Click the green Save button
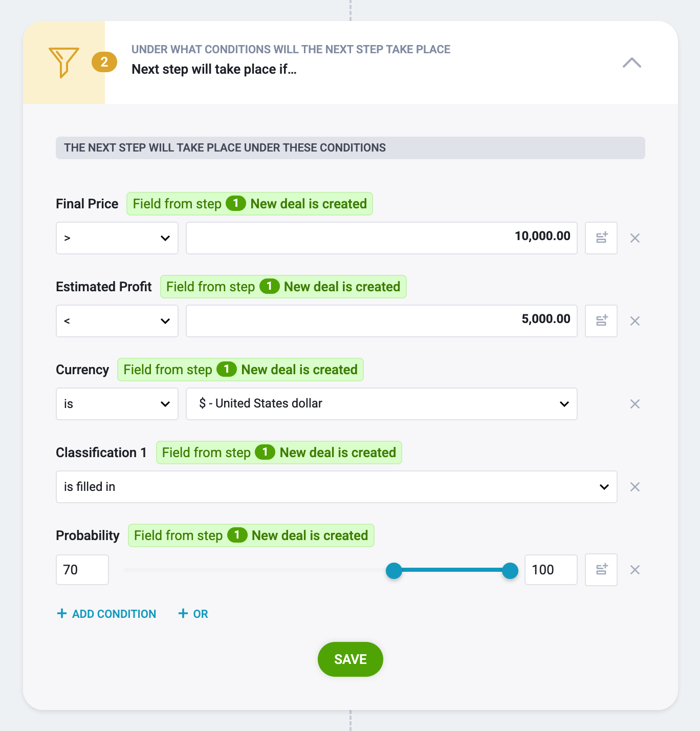700x731 pixels. coord(351,659)
